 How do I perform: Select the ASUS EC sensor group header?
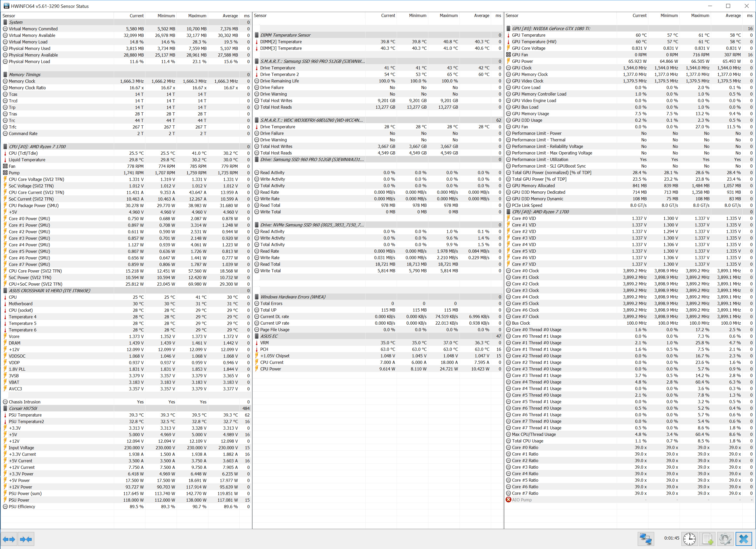(269, 336)
